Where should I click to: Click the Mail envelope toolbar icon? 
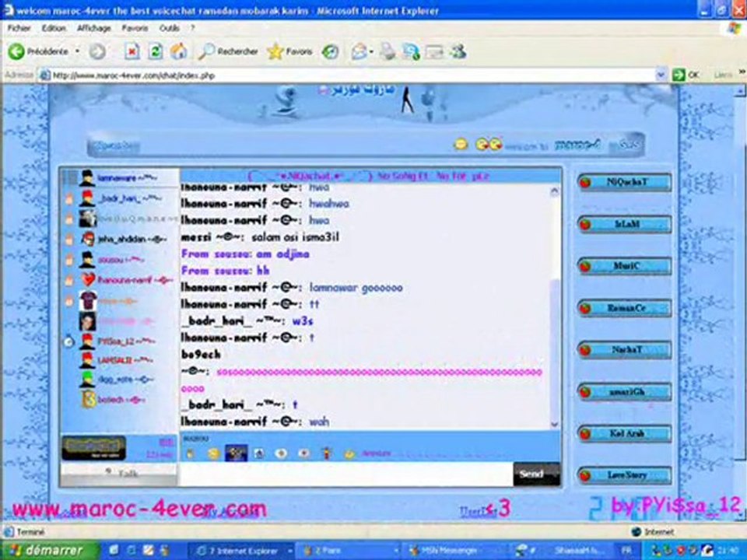pos(359,51)
